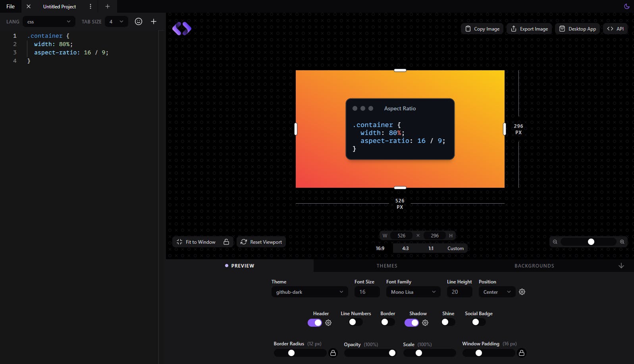Image resolution: width=634 pixels, height=364 pixels.
Task: Open Shadow settings gear
Action: (425, 323)
